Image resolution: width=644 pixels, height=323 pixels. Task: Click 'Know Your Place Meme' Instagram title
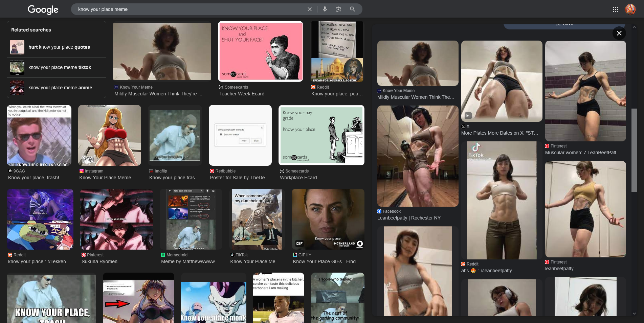click(108, 178)
